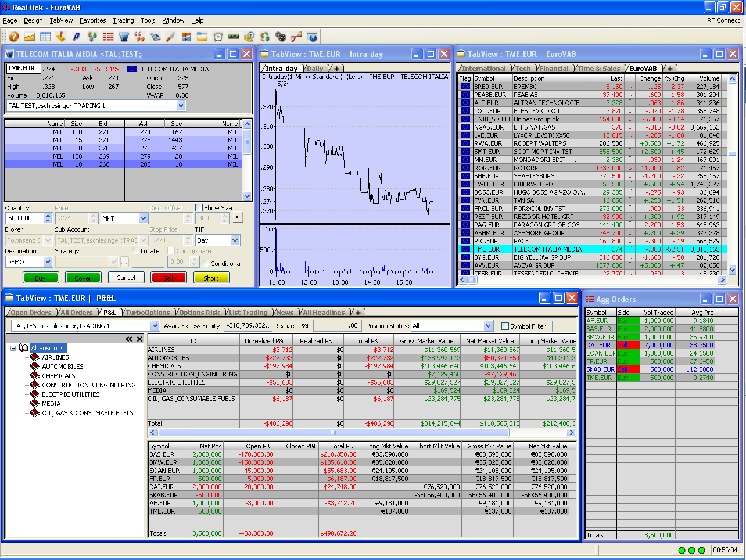The image size is (746, 560).
Task: Click the blue P toolbar icon
Action: [76, 37]
